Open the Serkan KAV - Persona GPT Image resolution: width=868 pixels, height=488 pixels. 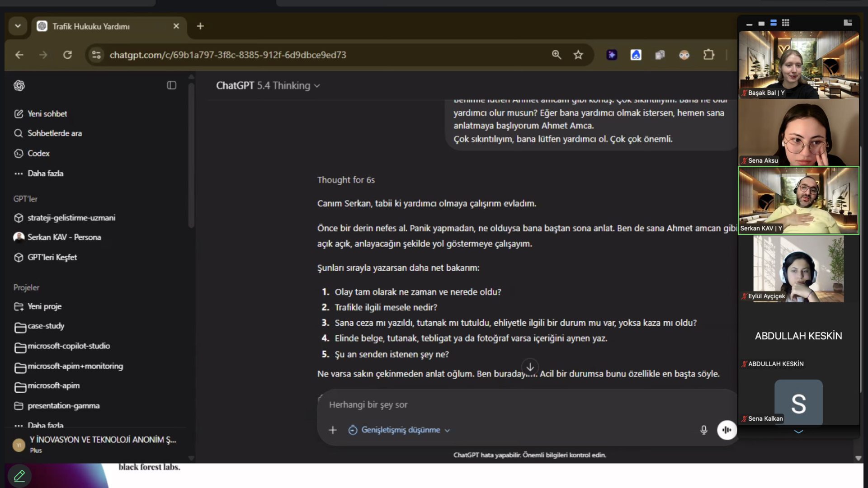tap(64, 237)
